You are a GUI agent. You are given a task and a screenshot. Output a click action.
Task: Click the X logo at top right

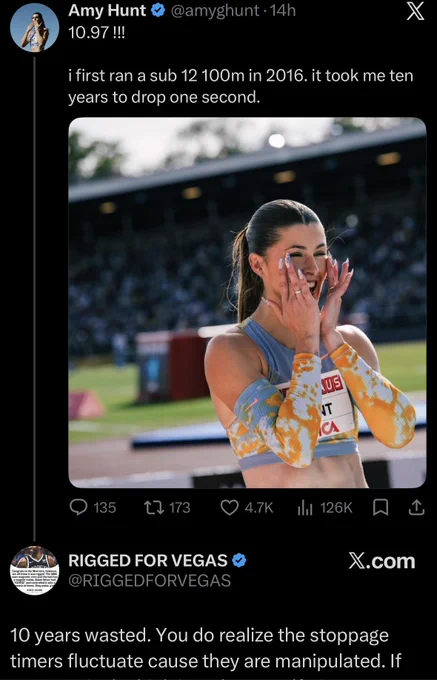click(415, 13)
